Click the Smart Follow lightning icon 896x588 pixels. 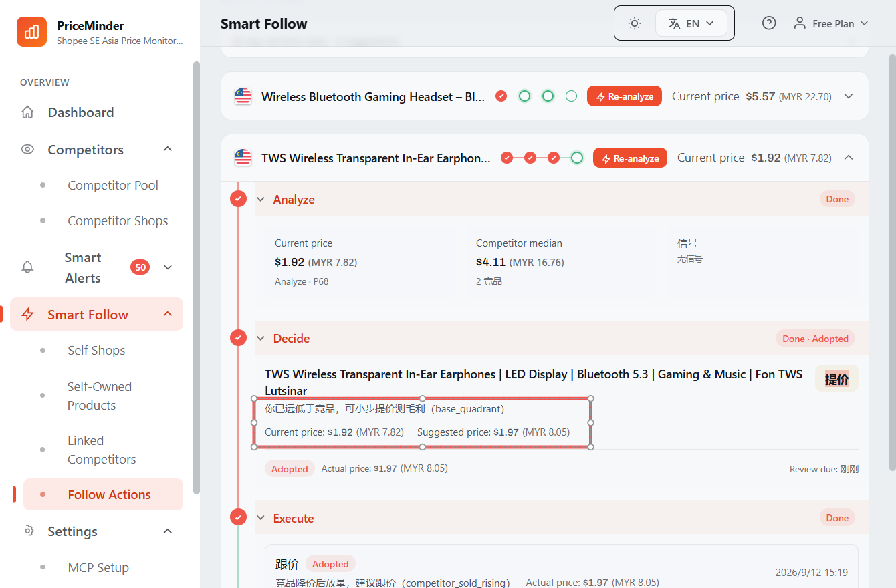[x=27, y=315]
